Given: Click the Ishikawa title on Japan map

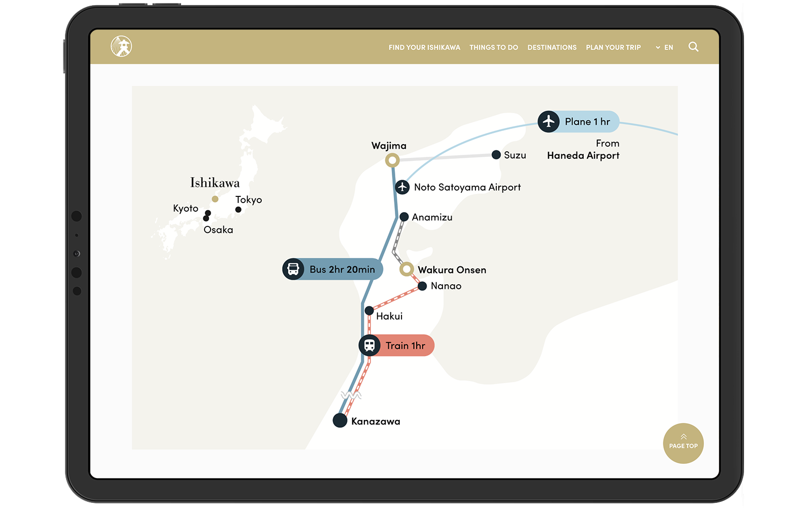Looking at the screenshot, I should 215,183.
